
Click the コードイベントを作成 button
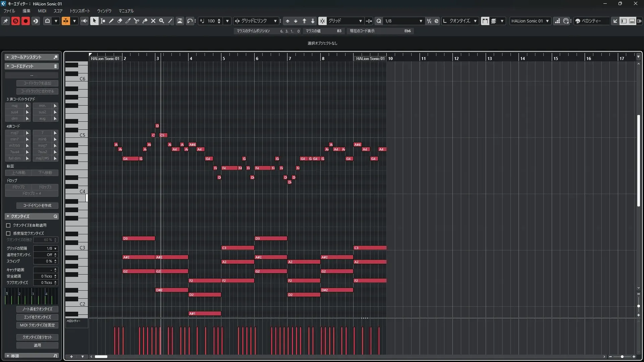coord(37,205)
